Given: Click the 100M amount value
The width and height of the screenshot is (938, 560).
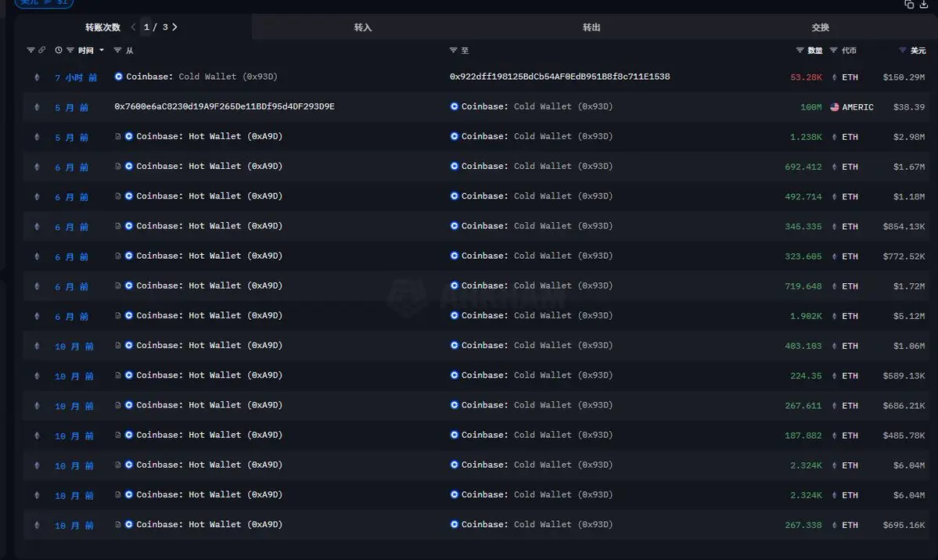Looking at the screenshot, I should click(x=811, y=107).
